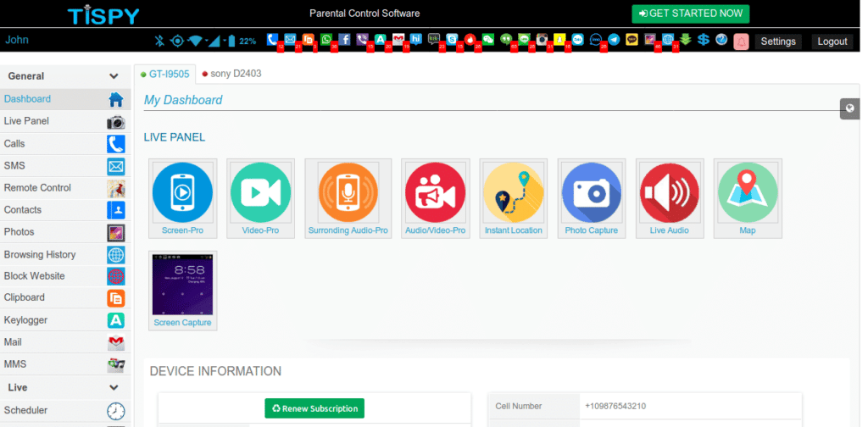Open Hike messenger icon in top bar

click(415, 39)
